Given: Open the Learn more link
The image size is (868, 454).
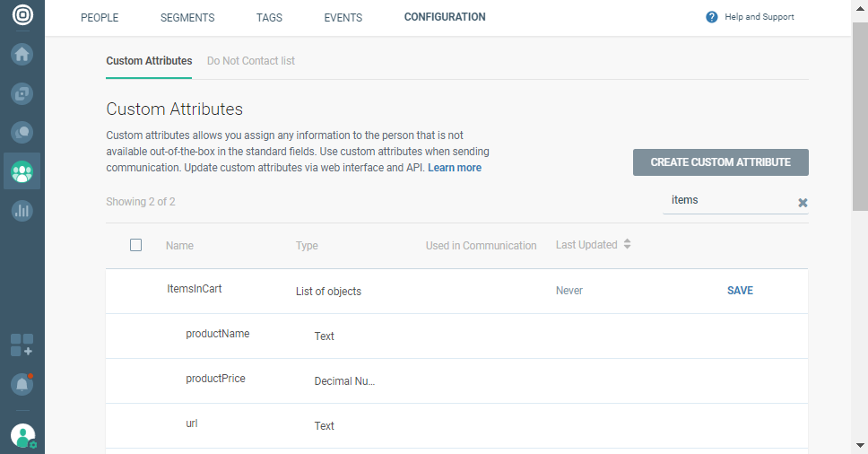Looking at the screenshot, I should coord(455,168).
